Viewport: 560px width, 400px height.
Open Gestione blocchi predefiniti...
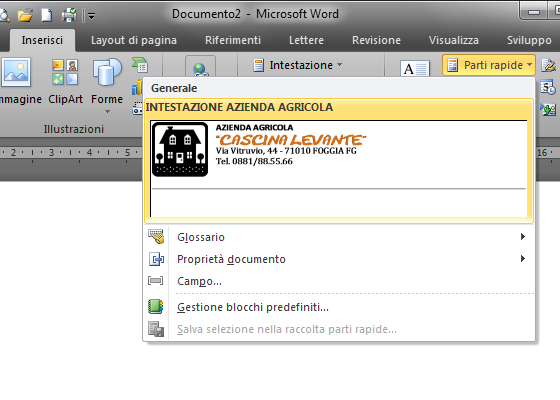point(339,307)
